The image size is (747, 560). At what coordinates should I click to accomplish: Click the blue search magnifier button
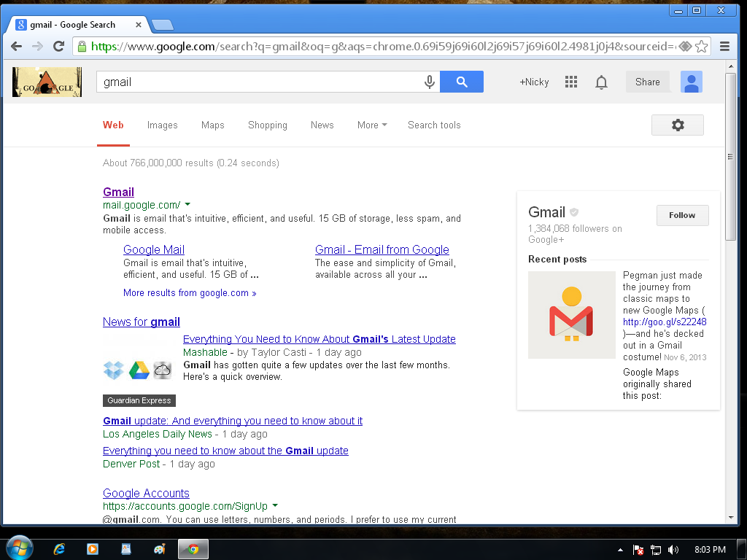point(462,82)
